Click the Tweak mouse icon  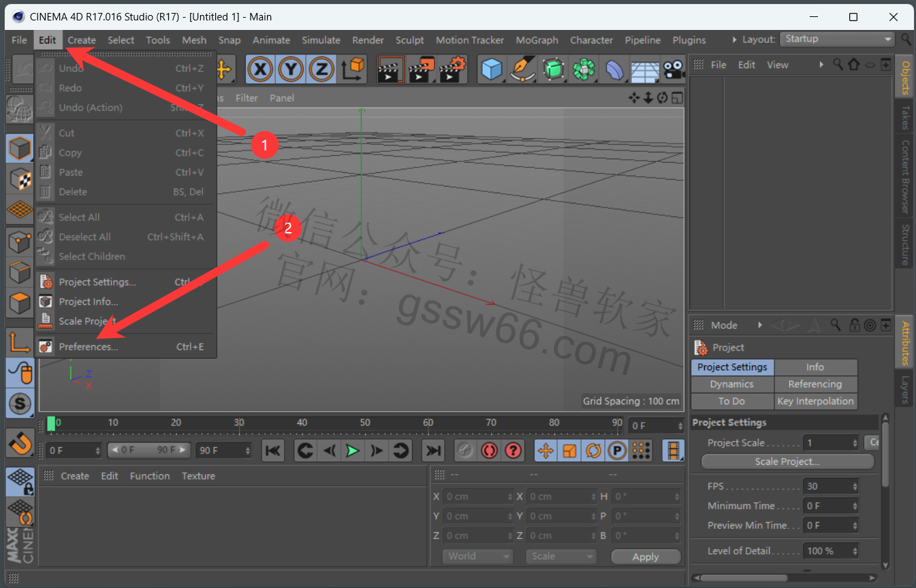pyautogui.click(x=20, y=373)
